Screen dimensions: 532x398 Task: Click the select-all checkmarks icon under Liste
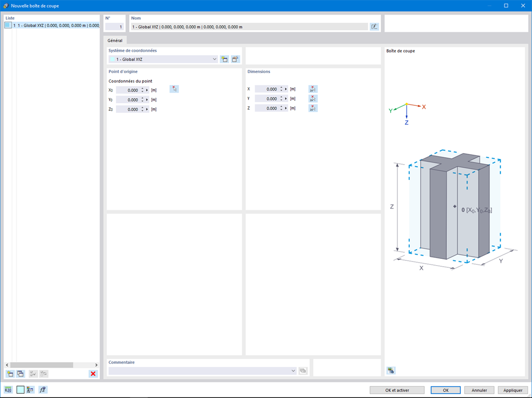pos(33,374)
